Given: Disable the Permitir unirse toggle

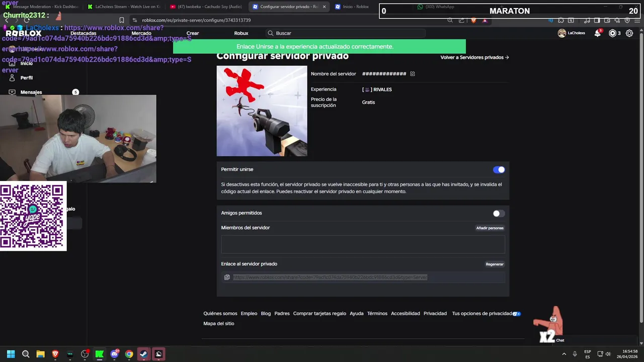Looking at the screenshot, I should click(x=499, y=170).
